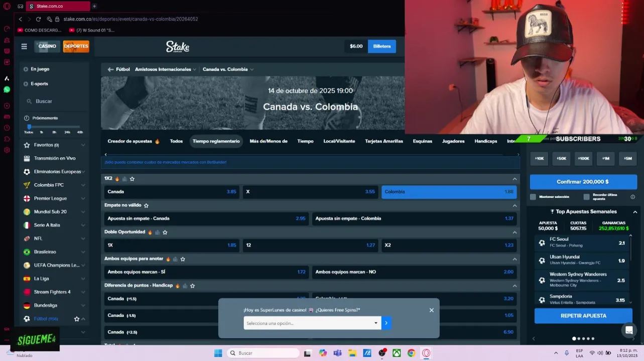Image resolution: width=644 pixels, height=361 pixels.
Task: Collapse the Doble Oportunidad section chevron
Action: [514, 232]
